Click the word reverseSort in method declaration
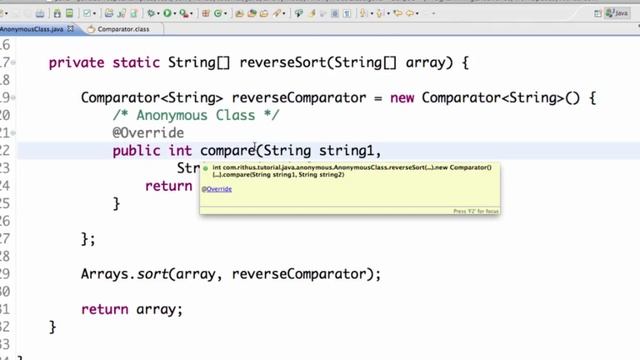640x360 pixels. [283, 62]
